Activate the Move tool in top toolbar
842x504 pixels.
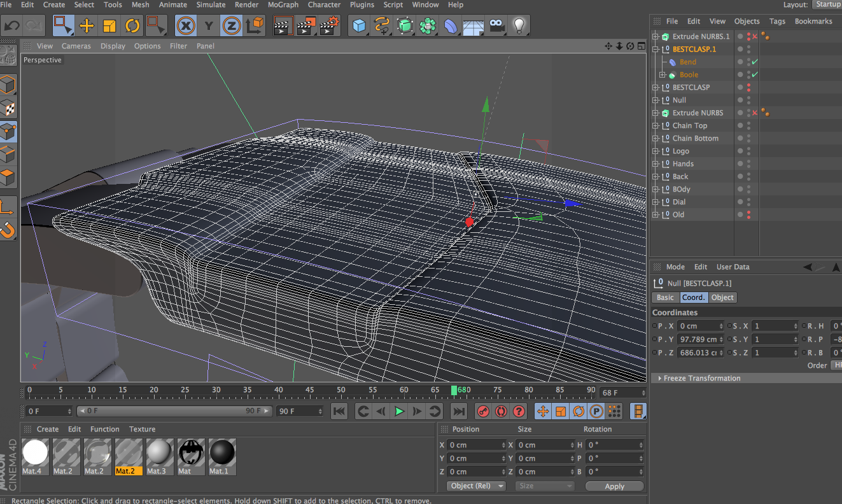(x=87, y=26)
